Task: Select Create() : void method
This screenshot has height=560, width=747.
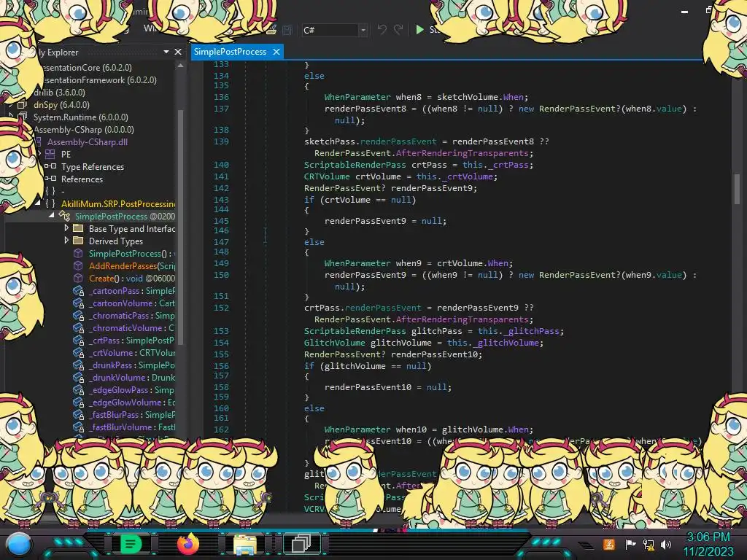Action: pos(132,278)
